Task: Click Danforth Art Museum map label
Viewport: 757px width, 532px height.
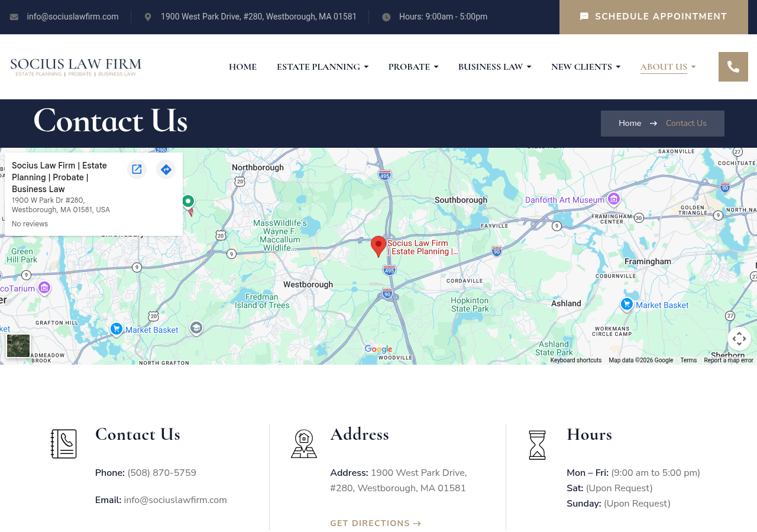Action: pos(565,200)
